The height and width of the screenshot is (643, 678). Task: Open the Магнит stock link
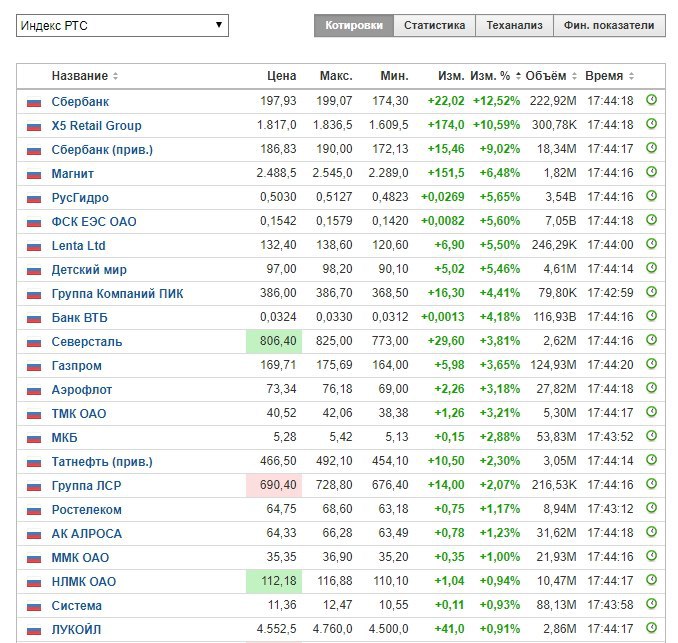(x=73, y=174)
